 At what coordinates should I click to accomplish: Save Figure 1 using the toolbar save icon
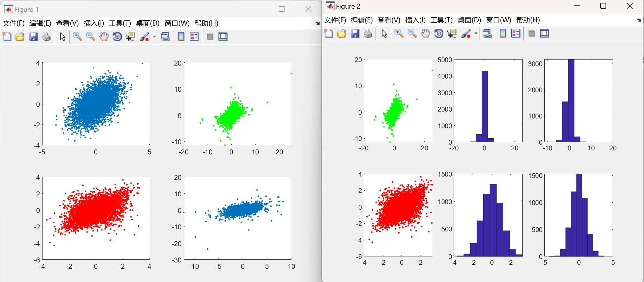click(x=33, y=37)
